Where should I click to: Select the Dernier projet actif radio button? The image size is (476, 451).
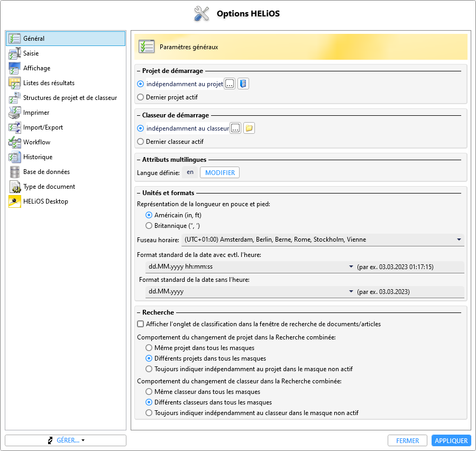(x=140, y=97)
